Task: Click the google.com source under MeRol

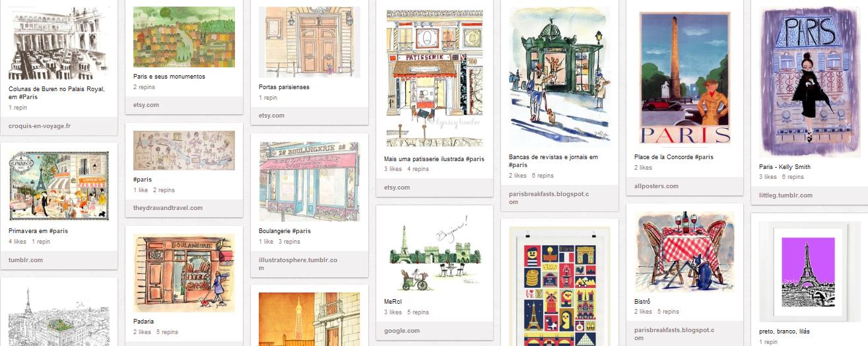Action: click(402, 331)
